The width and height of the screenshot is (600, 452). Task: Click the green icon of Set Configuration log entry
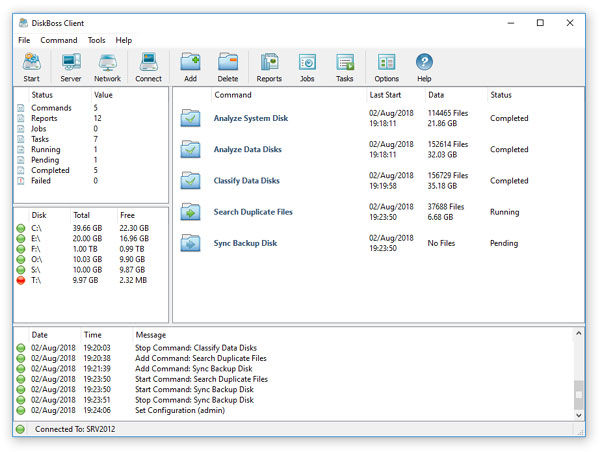click(x=21, y=410)
